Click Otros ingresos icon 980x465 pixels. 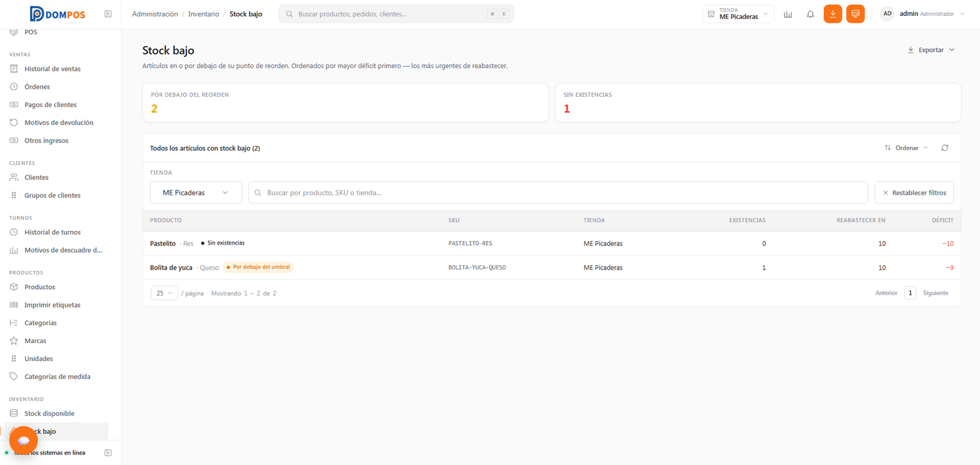pyautogui.click(x=13, y=140)
